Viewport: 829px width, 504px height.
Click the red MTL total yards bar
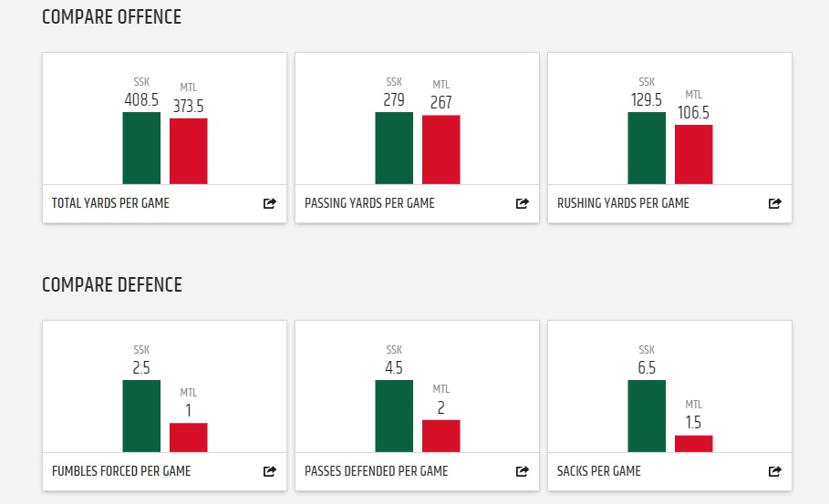[x=189, y=151]
